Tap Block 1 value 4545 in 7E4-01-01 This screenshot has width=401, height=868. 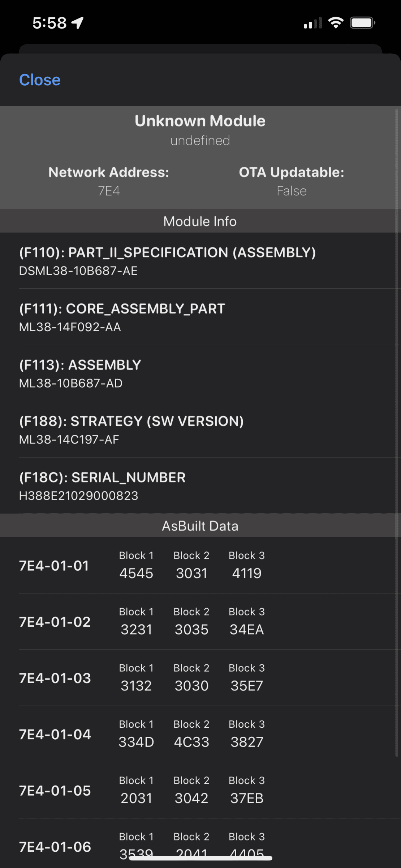point(136,573)
